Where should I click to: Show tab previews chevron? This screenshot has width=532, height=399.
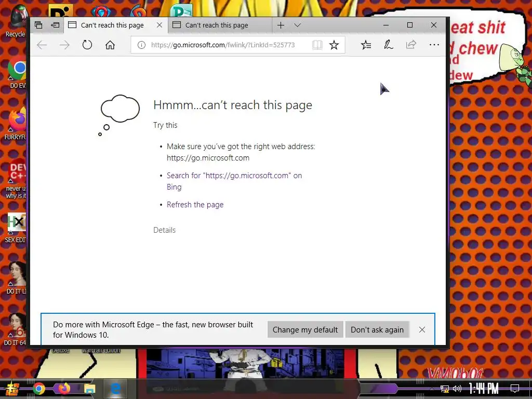click(x=298, y=25)
